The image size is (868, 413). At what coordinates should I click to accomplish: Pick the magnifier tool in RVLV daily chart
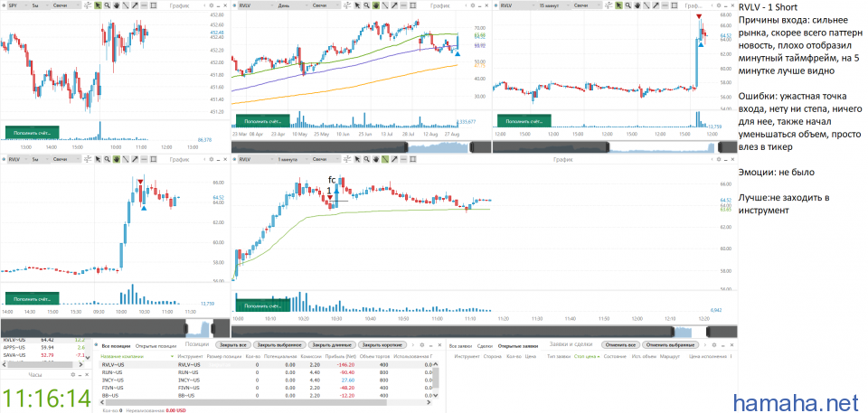tap(366, 5)
